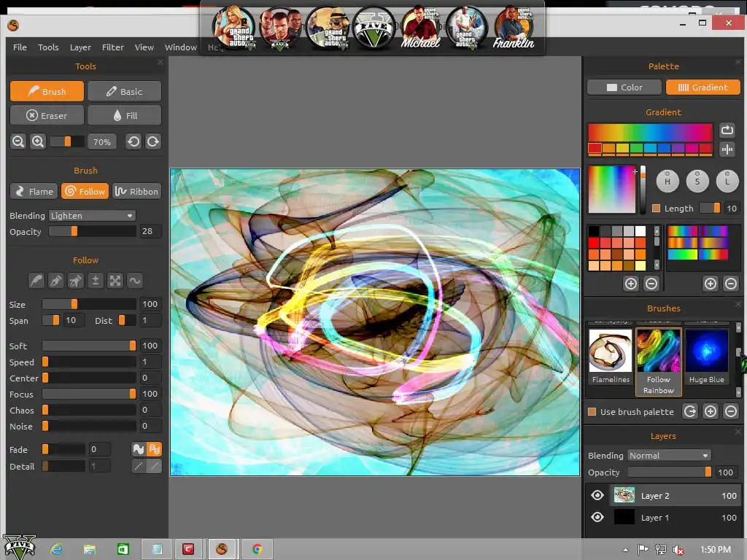This screenshot has width=747, height=560.
Task: Switch palette to Color mode
Action: coord(624,87)
